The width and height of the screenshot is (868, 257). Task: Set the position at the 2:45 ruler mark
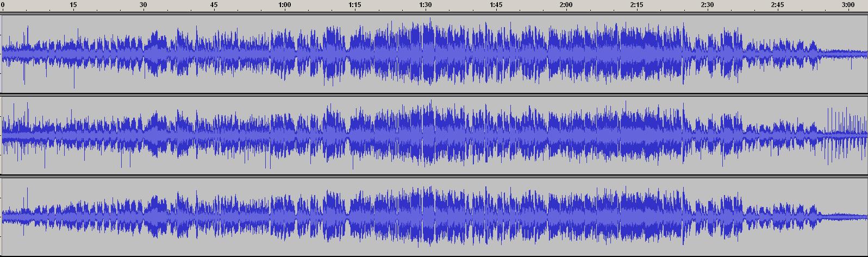(x=778, y=5)
